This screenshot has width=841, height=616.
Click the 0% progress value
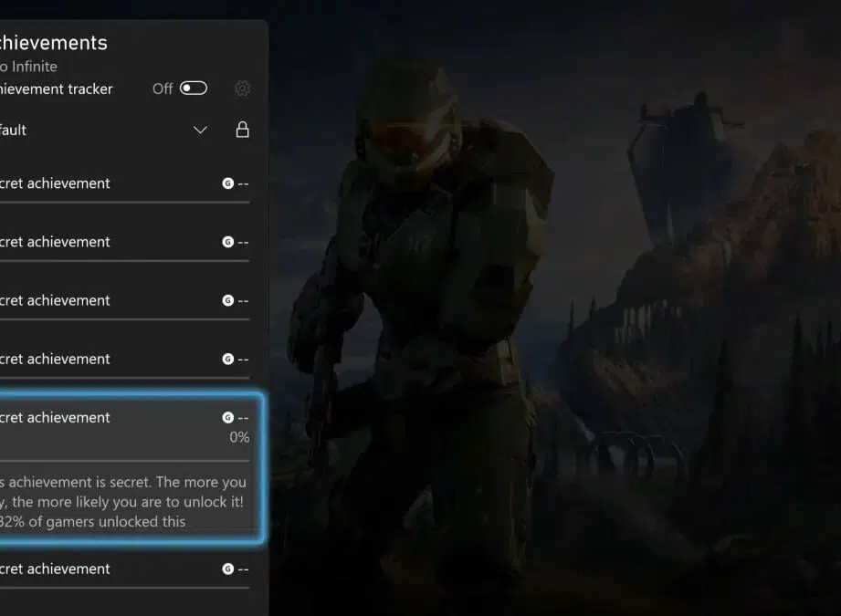(239, 437)
